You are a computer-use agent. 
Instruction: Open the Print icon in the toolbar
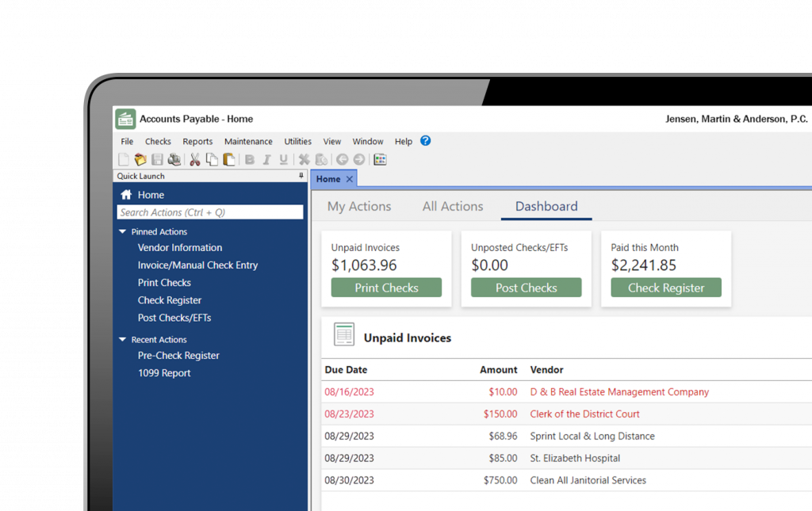(x=174, y=159)
